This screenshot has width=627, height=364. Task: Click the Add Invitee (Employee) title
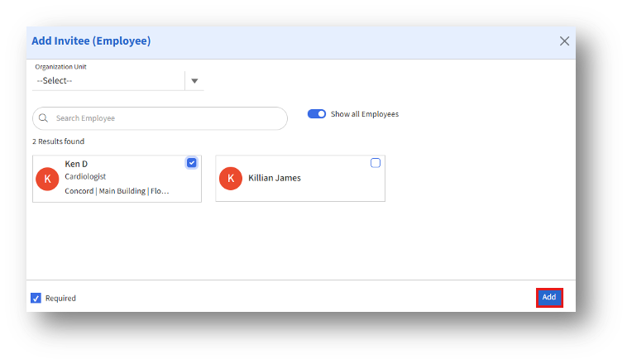click(91, 41)
